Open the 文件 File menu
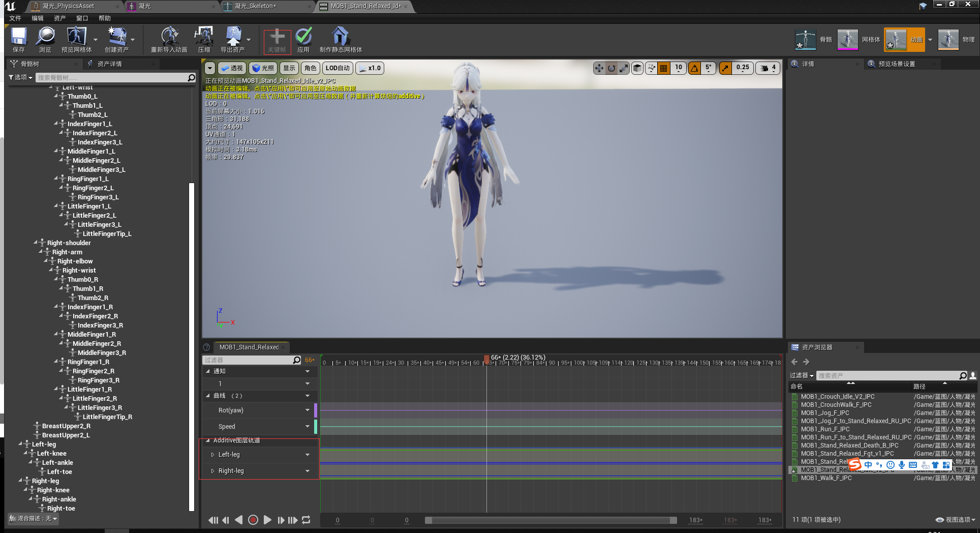The height and width of the screenshot is (533, 980). [15, 18]
